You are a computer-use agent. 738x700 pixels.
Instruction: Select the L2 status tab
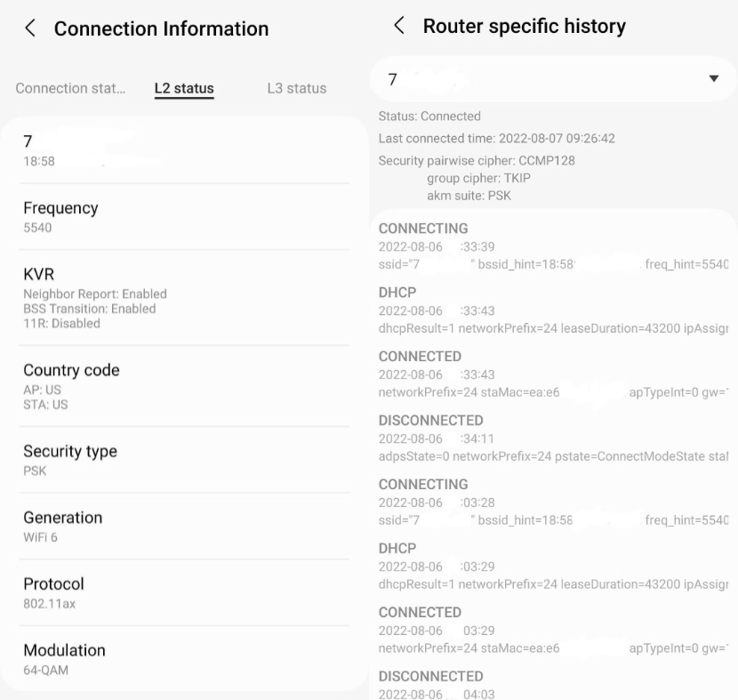[x=184, y=88]
